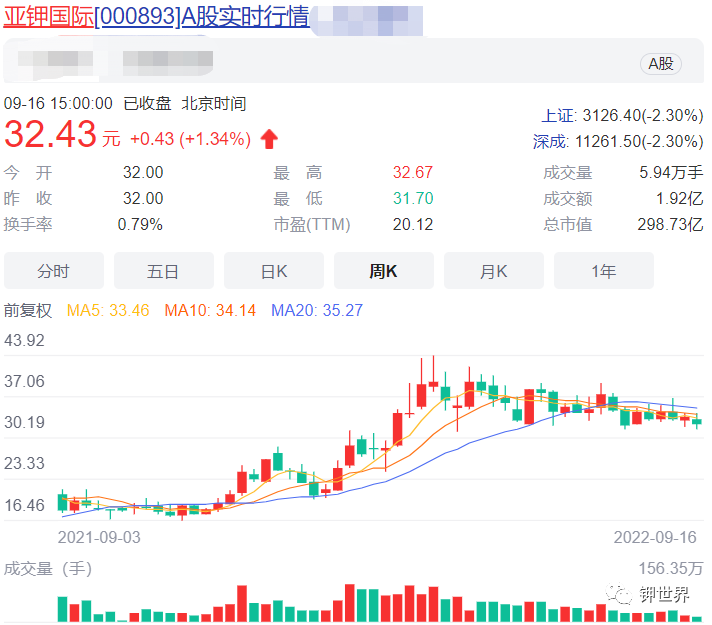
Task: Click the 成交量 (手) volume chart heading
Action: [48, 569]
